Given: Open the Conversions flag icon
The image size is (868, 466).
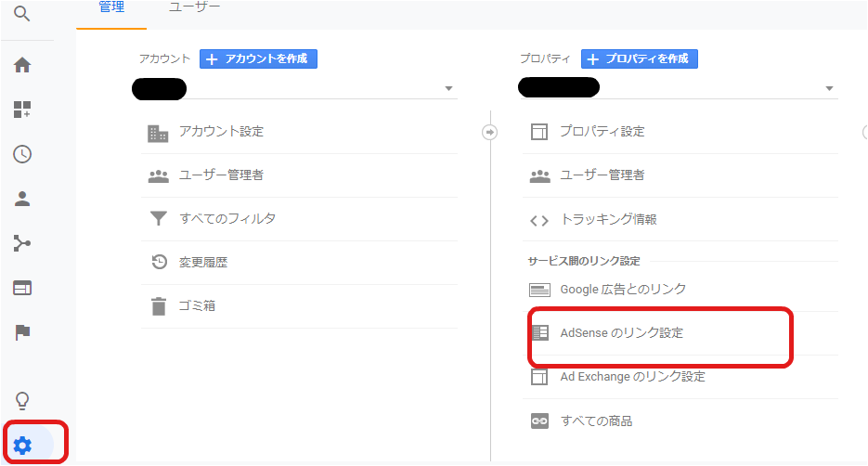Looking at the screenshot, I should coord(22,332).
